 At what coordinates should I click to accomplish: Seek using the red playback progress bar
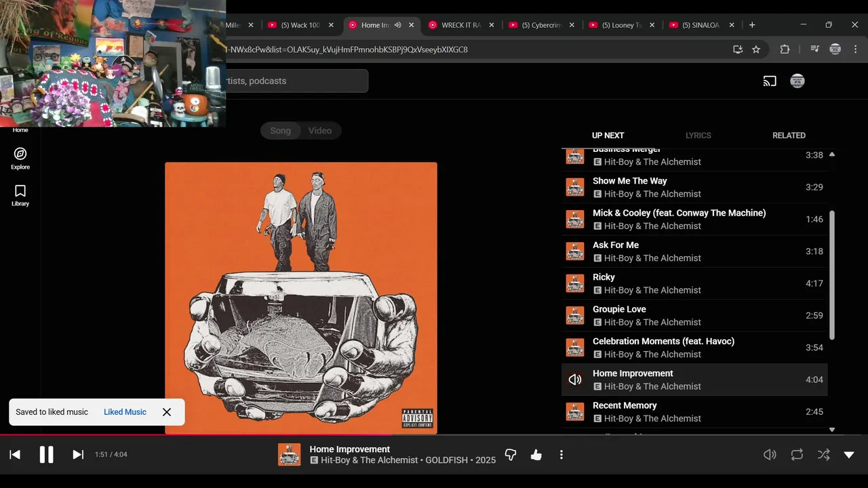[x=434, y=434]
